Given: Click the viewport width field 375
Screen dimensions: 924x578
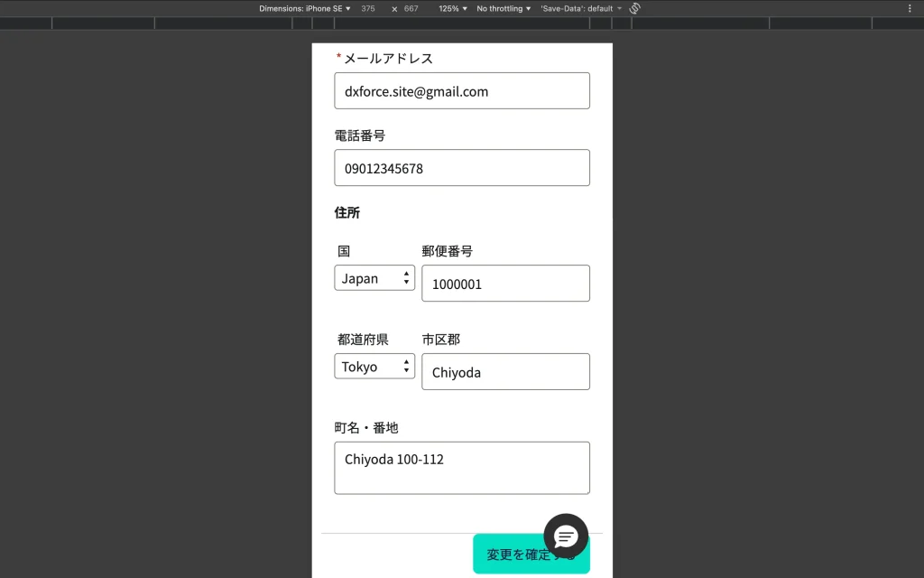Looking at the screenshot, I should coord(368,8).
